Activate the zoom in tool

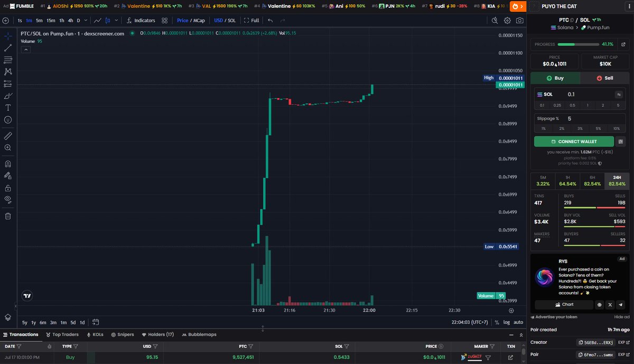click(x=8, y=147)
